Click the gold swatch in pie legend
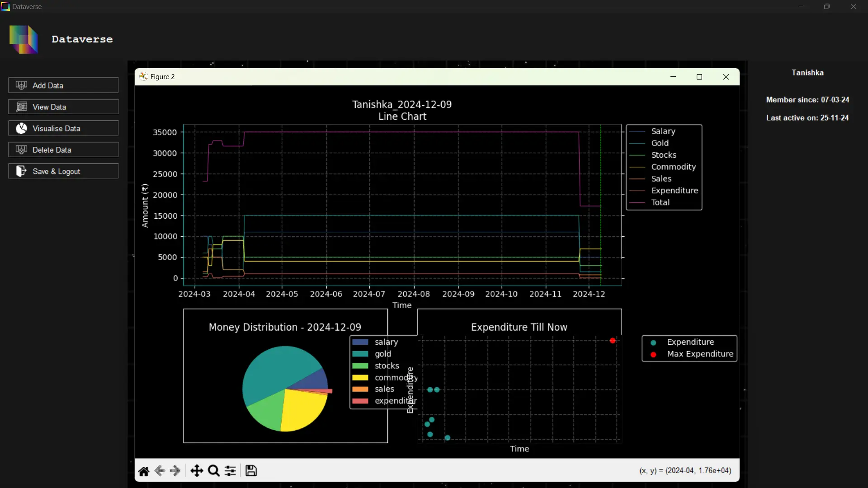Viewport: 868px width, 488px height. tap(360, 354)
